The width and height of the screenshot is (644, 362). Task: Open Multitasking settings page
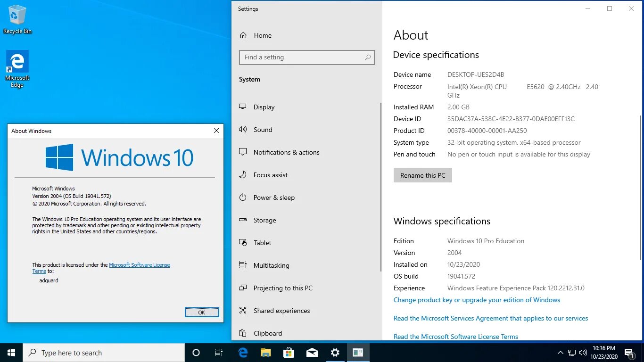point(272,265)
